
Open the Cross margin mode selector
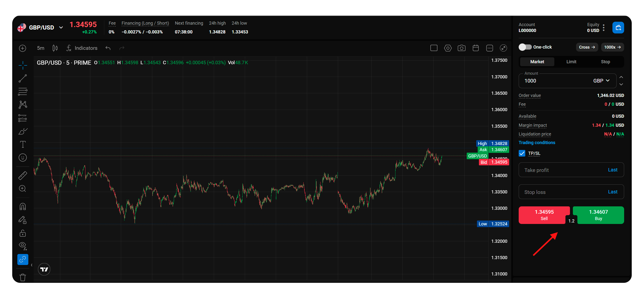587,47
